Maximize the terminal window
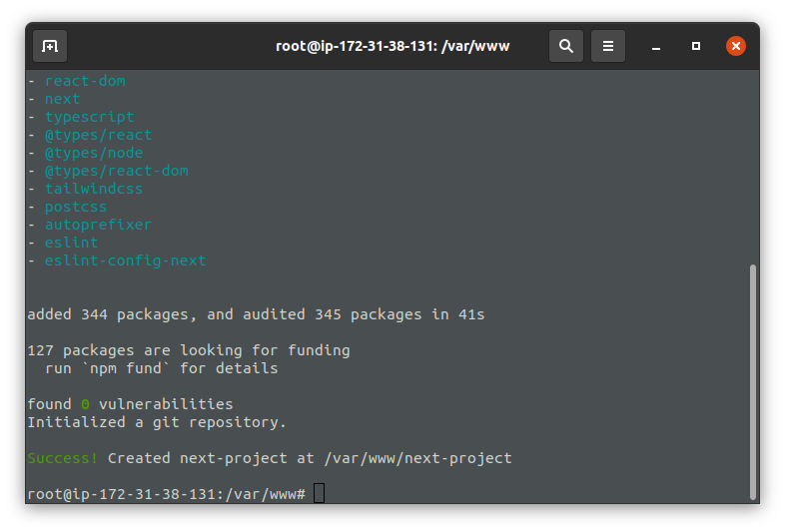Viewport: 785px width, 532px height. [x=696, y=46]
